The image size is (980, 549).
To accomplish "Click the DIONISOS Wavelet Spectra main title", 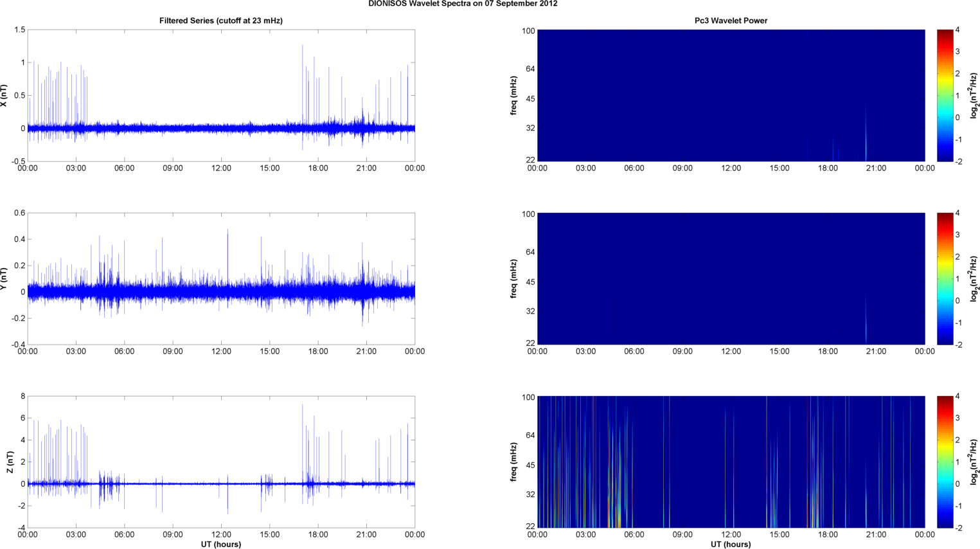I will tap(463, 4).
